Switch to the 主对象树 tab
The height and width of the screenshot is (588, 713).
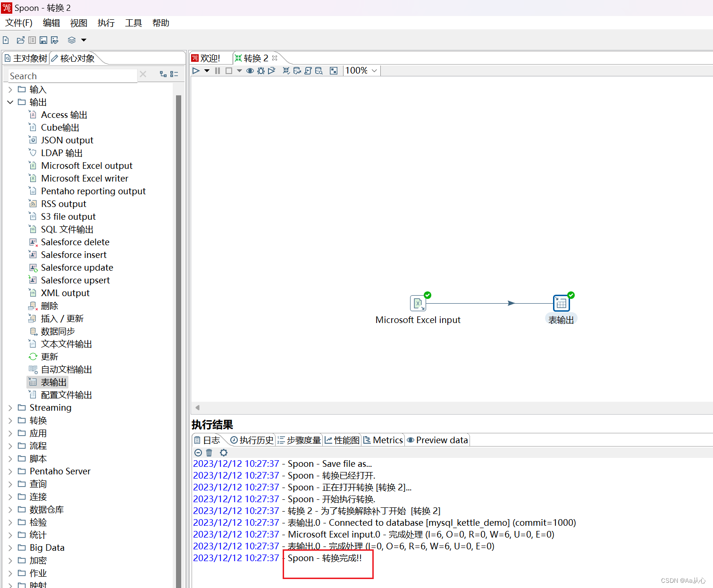point(29,58)
